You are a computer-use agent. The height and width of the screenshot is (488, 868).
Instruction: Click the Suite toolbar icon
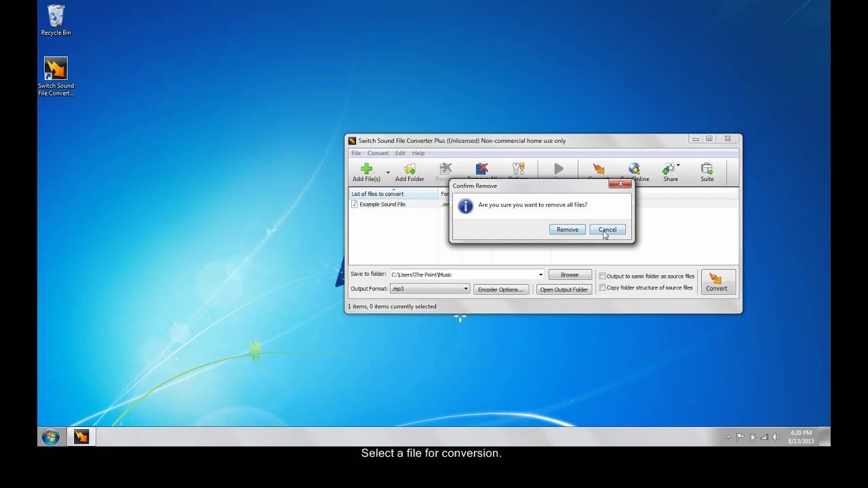707,172
